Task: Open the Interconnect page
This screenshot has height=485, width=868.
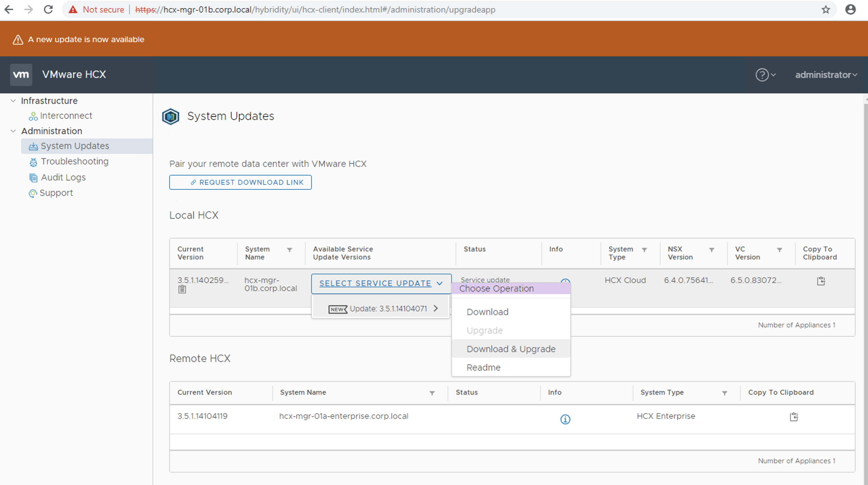Action: (66, 116)
